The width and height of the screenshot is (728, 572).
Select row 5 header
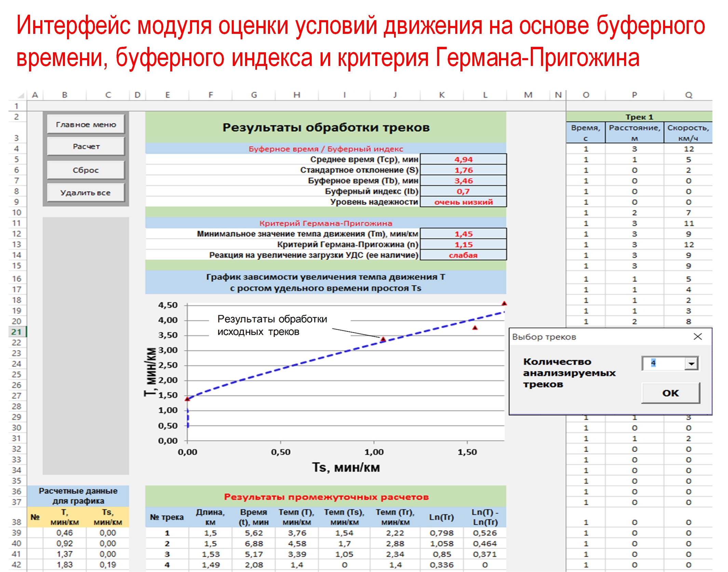(x=16, y=159)
